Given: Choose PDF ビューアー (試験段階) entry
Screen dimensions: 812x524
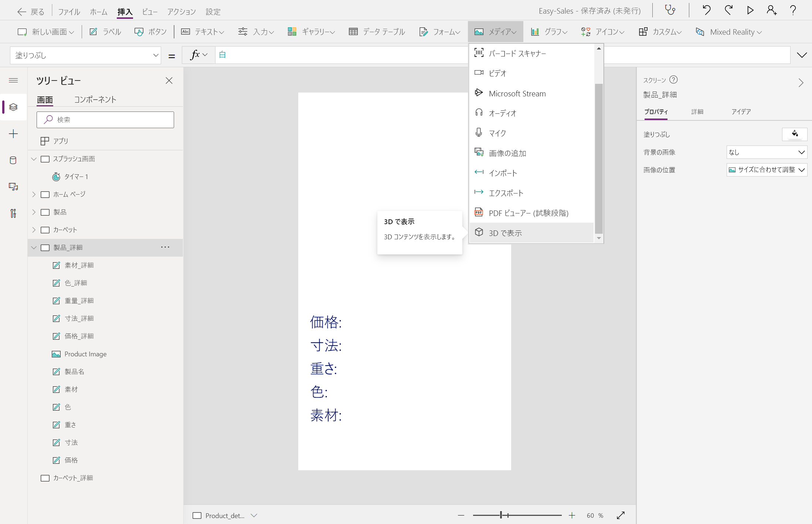Looking at the screenshot, I should 531,213.
